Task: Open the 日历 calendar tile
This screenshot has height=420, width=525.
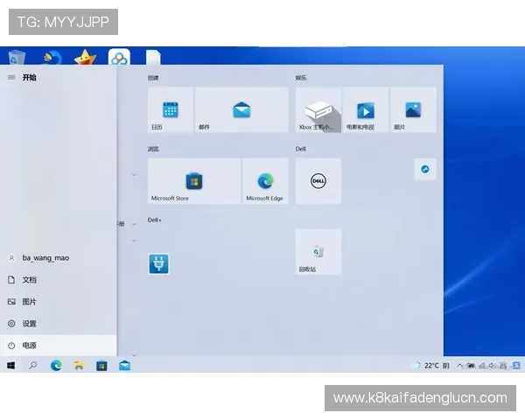Action: (x=171, y=110)
